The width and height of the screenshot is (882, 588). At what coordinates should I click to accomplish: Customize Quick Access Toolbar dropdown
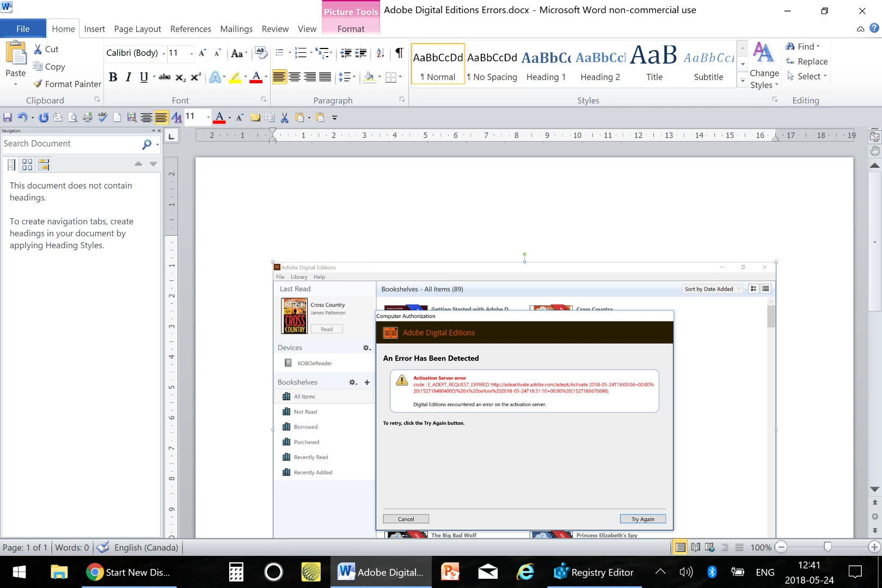tap(334, 118)
